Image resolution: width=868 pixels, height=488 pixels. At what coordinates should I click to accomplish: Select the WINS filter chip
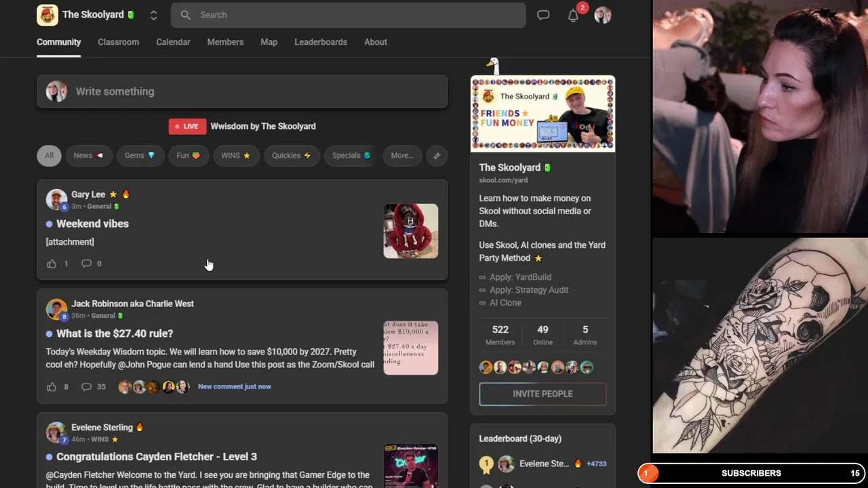(235, 155)
